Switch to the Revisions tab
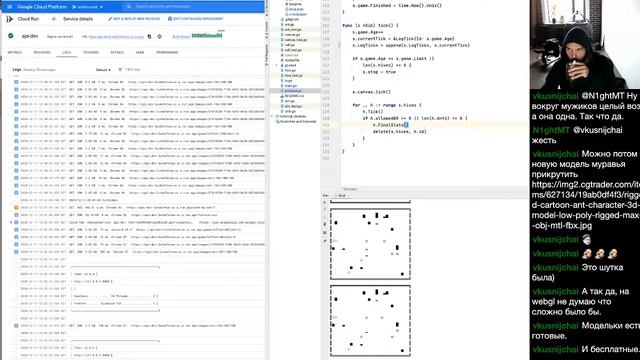Screen dimensions: 640x360 42,52
